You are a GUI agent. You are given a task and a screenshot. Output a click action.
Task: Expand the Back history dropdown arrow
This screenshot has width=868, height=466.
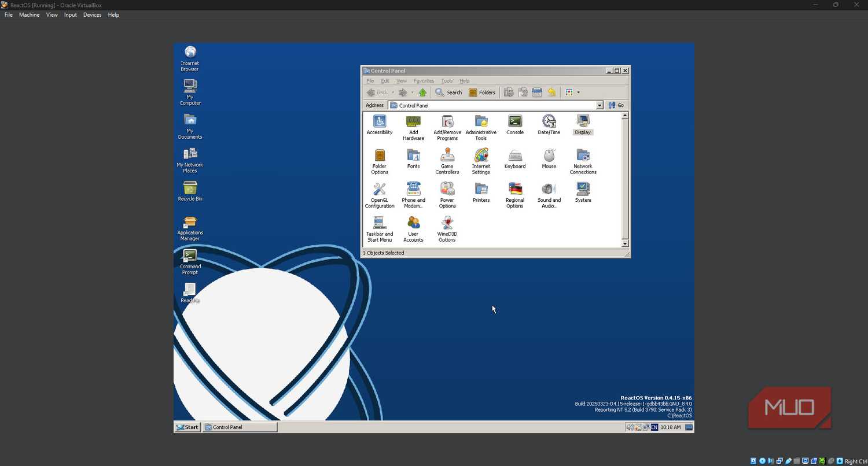pos(392,93)
